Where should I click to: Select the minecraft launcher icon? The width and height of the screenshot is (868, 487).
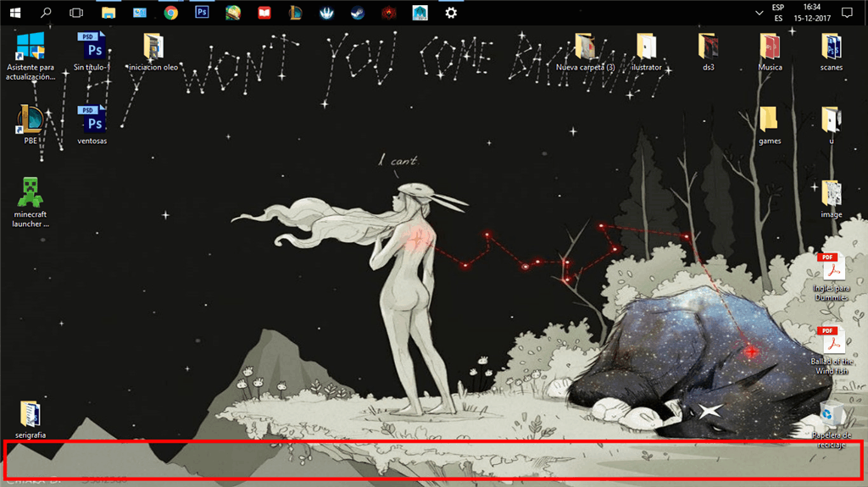pos(31,202)
